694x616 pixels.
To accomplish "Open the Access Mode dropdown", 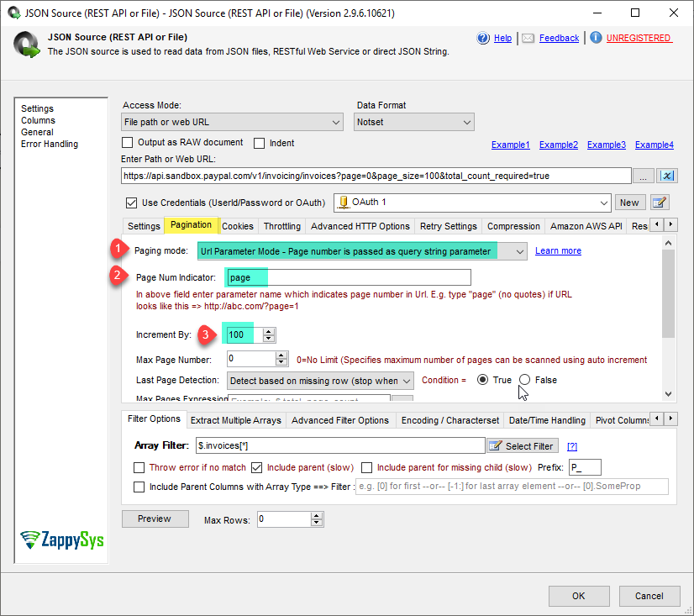I will (232, 122).
